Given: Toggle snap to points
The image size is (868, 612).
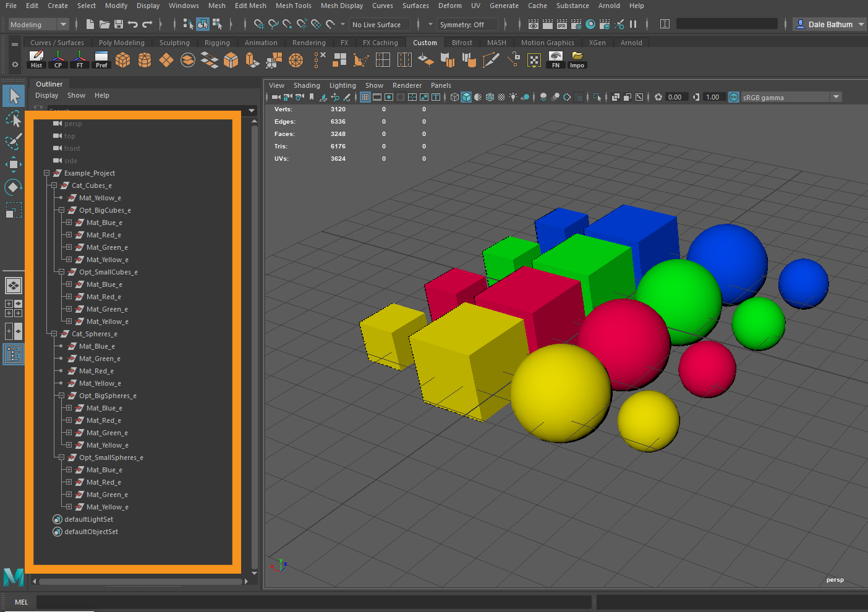Looking at the screenshot, I should 287,24.
